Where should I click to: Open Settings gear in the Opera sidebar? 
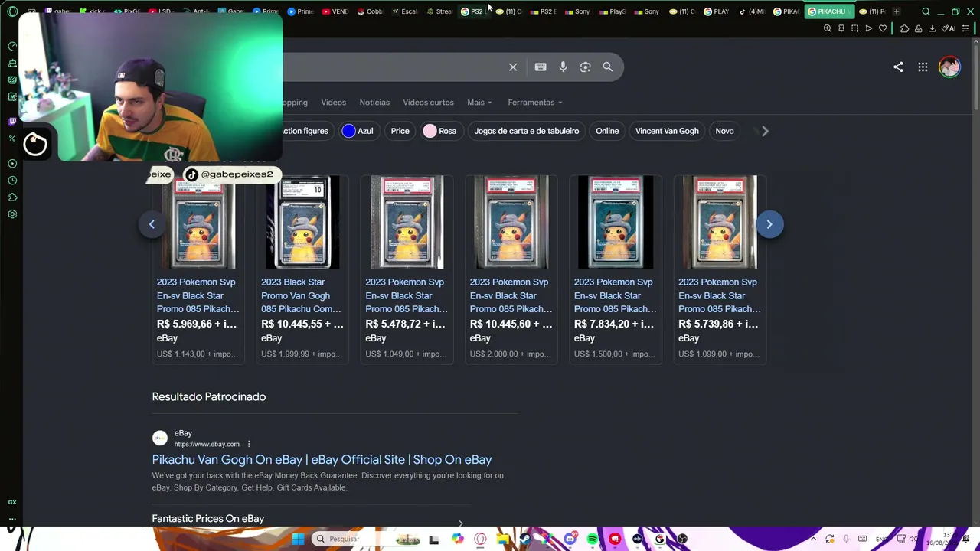[12, 214]
